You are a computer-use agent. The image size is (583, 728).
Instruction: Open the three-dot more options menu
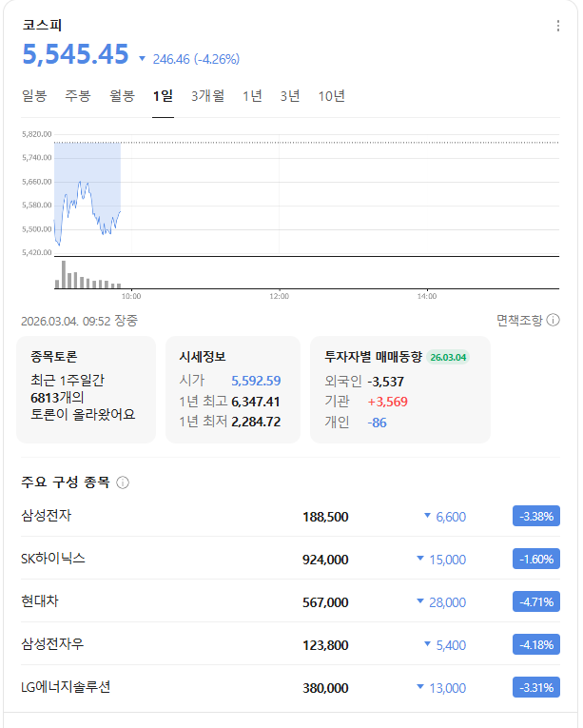pyautogui.click(x=558, y=26)
